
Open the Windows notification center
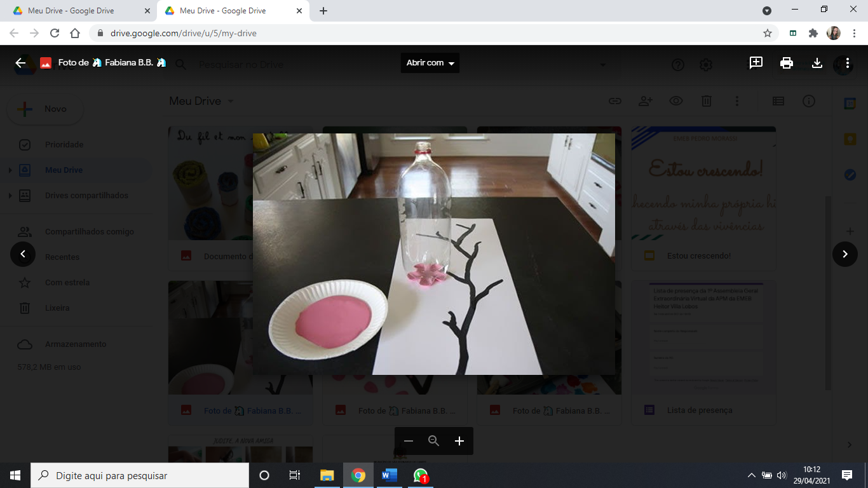tap(847, 475)
